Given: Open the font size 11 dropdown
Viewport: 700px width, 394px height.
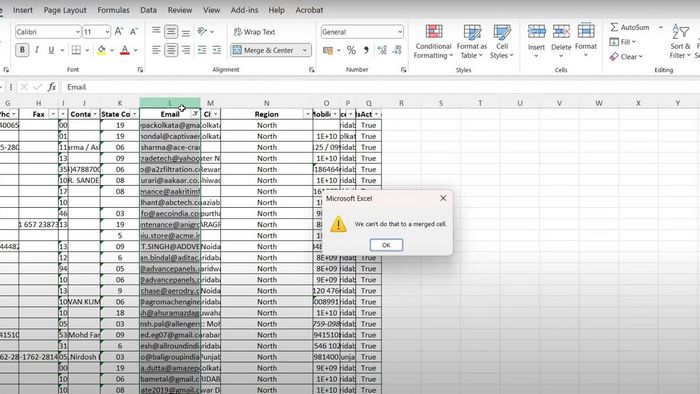Looking at the screenshot, I should click(107, 32).
